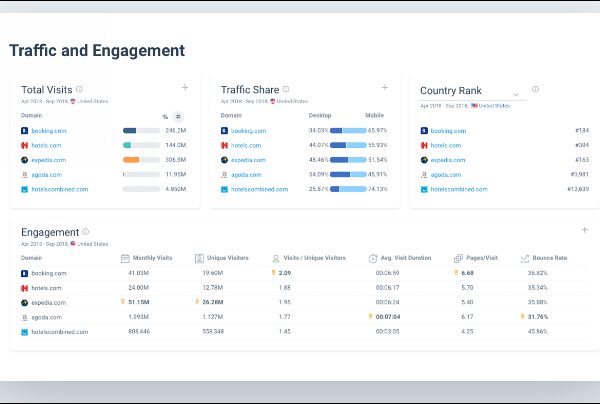The width and height of the screenshot is (600, 404).
Task: Switch Total Visits to percent view
Action: [165, 116]
